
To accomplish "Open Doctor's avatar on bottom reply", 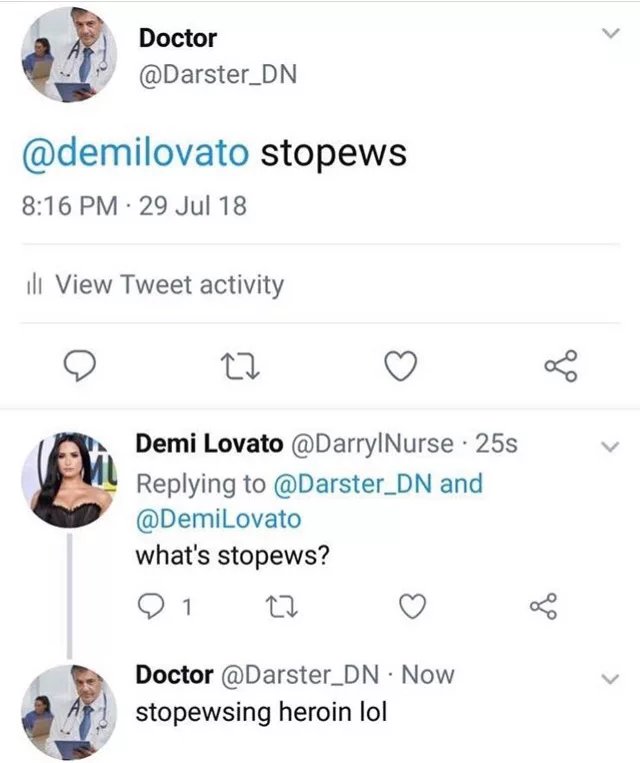I will tap(69, 712).
